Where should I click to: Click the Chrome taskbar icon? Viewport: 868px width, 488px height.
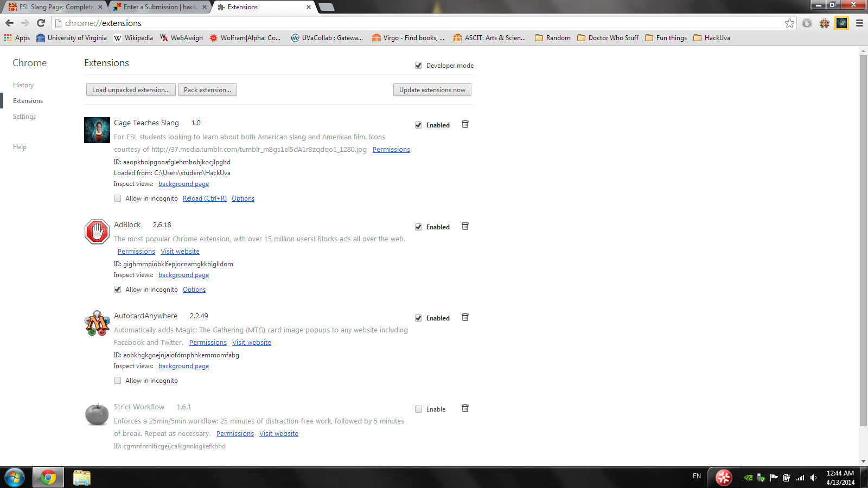48,477
